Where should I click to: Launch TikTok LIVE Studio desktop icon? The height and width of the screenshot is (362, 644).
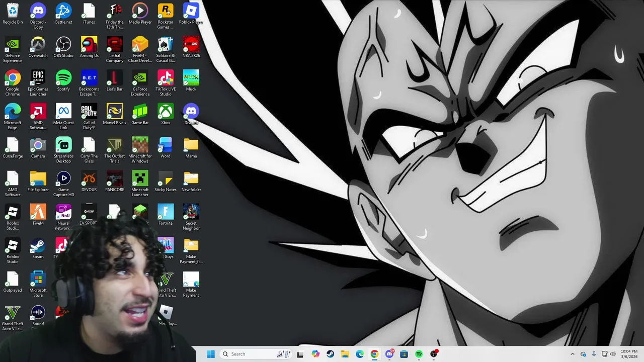(x=166, y=83)
